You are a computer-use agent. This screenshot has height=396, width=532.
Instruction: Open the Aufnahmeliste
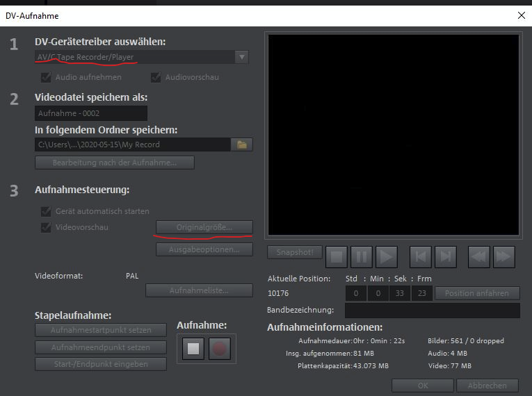(x=199, y=290)
